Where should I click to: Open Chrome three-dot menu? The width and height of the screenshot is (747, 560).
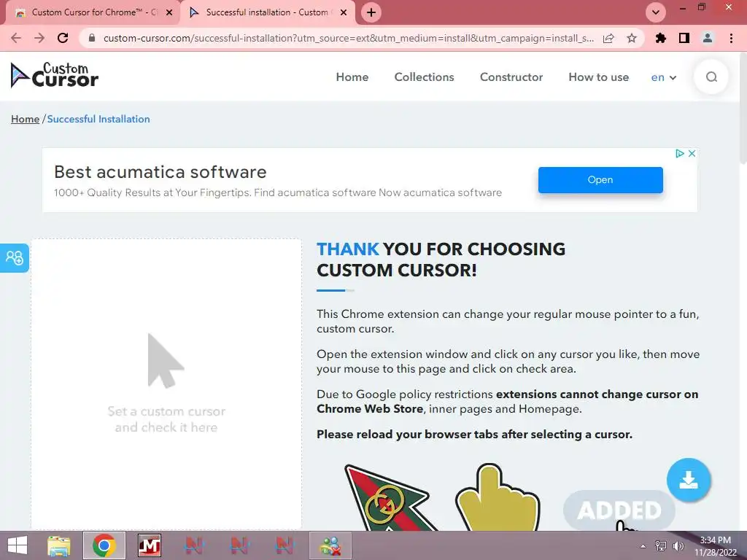(x=731, y=38)
